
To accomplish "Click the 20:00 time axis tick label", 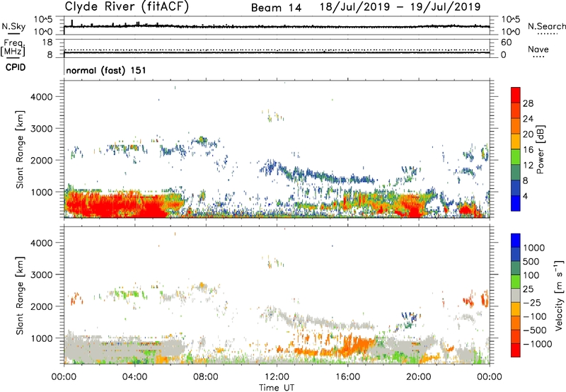I will pyautogui.click(x=419, y=377).
